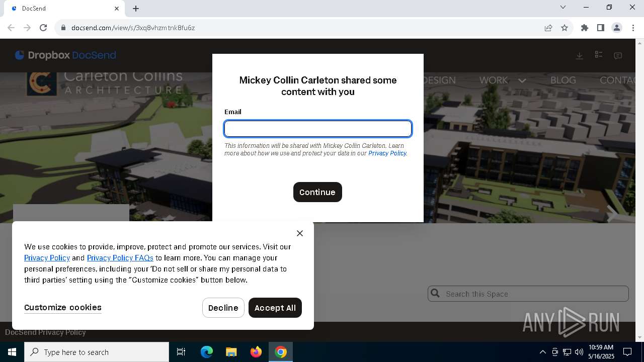Bookmark this page with the star icon

[x=565, y=28]
